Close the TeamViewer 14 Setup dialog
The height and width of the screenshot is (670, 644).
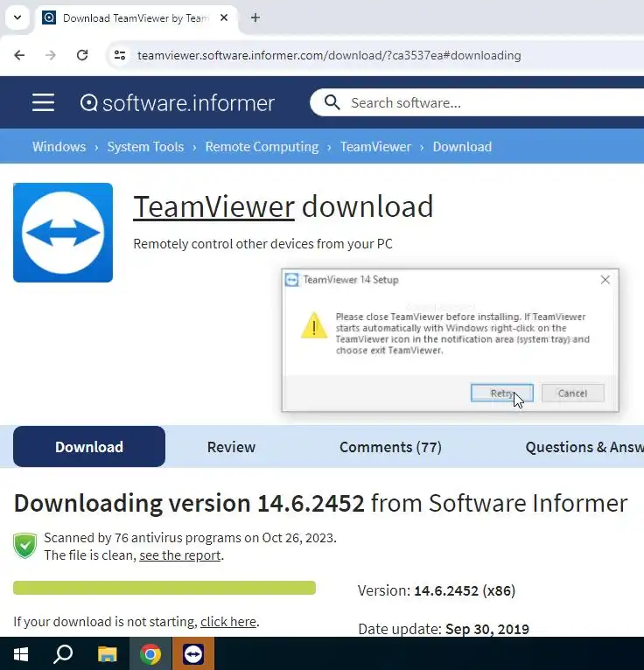pyautogui.click(x=605, y=280)
